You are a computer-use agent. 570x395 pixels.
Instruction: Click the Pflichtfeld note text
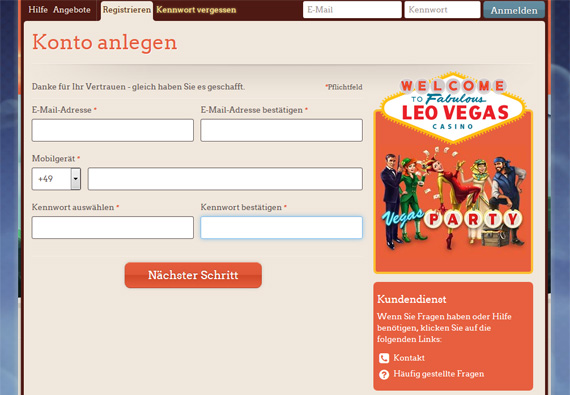pyautogui.click(x=344, y=87)
